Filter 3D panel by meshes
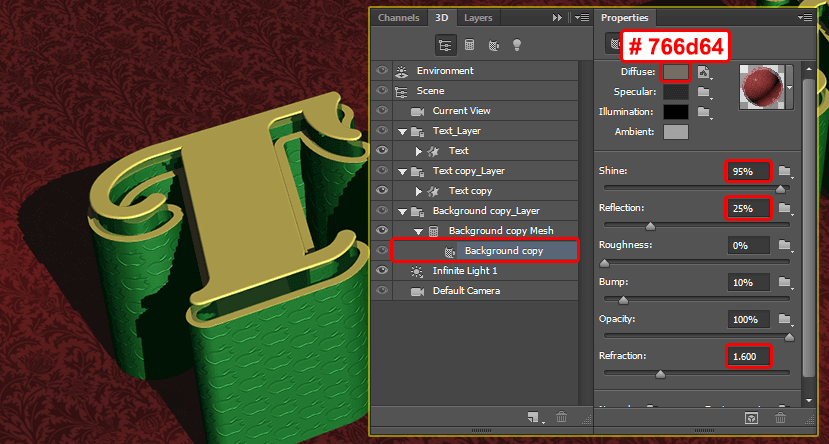The height and width of the screenshot is (444, 829). (469, 45)
